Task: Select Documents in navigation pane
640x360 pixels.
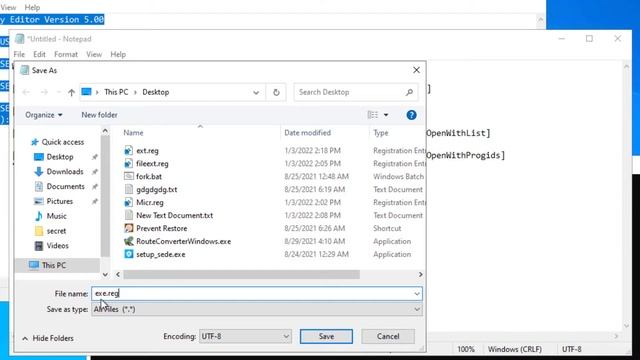Action: click(65, 187)
